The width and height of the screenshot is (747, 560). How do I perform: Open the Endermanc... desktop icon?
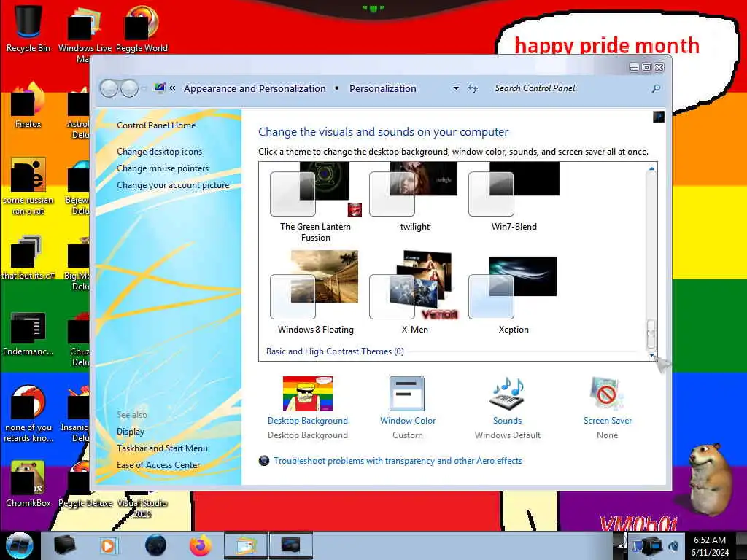point(28,333)
